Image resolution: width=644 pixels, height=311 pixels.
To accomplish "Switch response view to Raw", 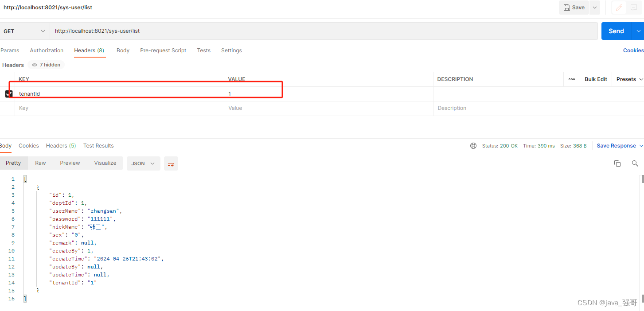I will [x=40, y=163].
